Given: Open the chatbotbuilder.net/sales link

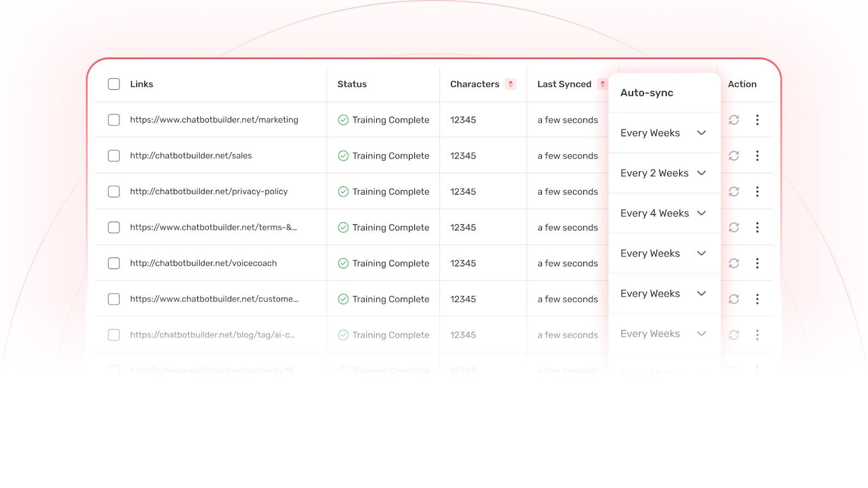Looking at the screenshot, I should pos(190,156).
